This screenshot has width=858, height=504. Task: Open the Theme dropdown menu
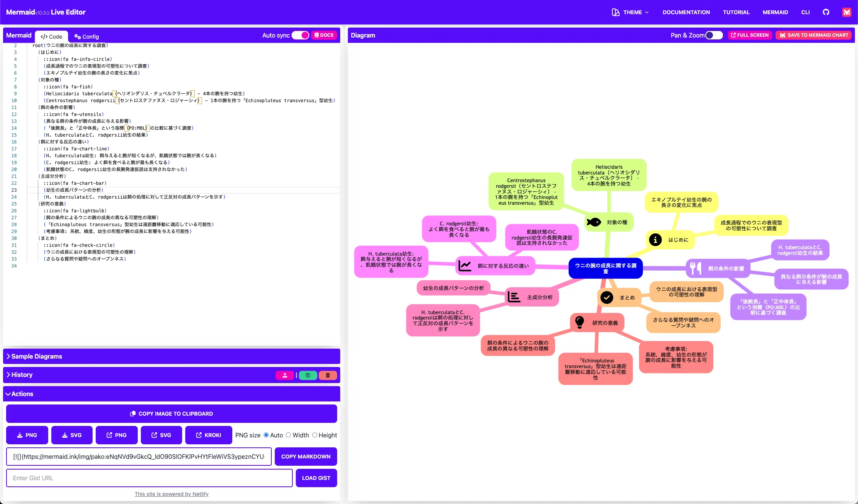click(x=630, y=12)
